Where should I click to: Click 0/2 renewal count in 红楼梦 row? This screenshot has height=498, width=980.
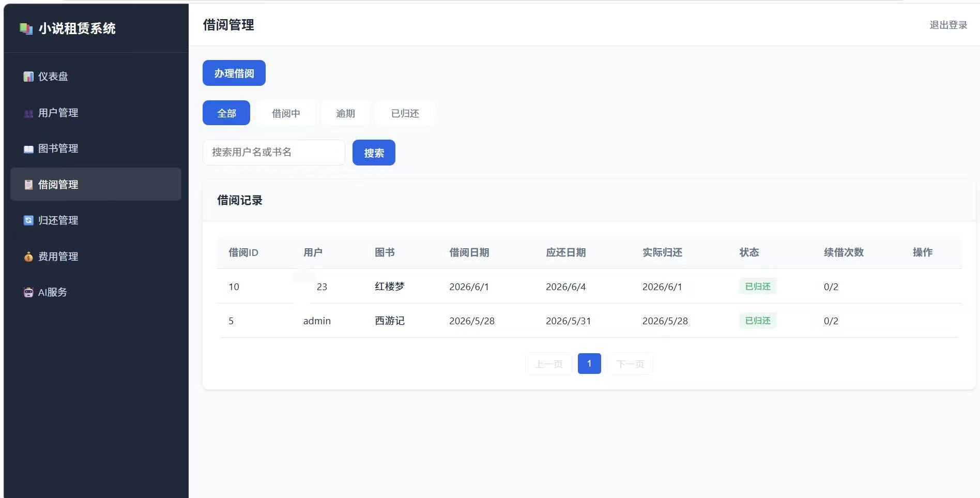coord(831,286)
